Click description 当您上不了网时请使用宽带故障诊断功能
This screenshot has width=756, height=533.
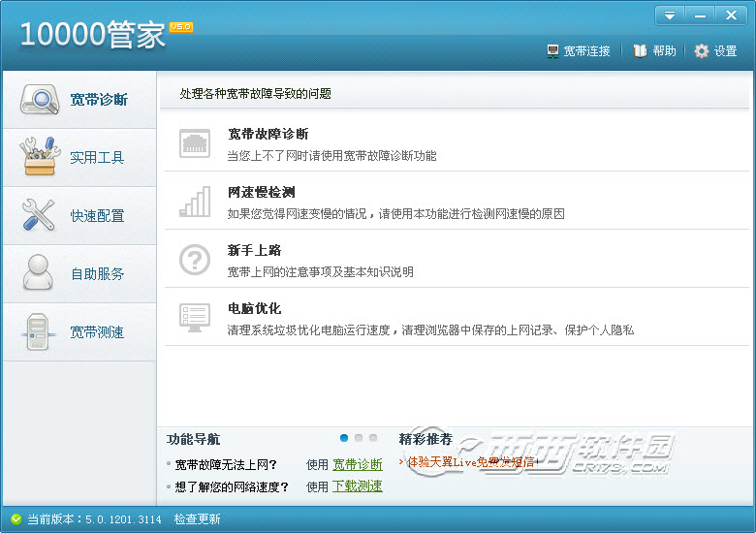[331, 156]
